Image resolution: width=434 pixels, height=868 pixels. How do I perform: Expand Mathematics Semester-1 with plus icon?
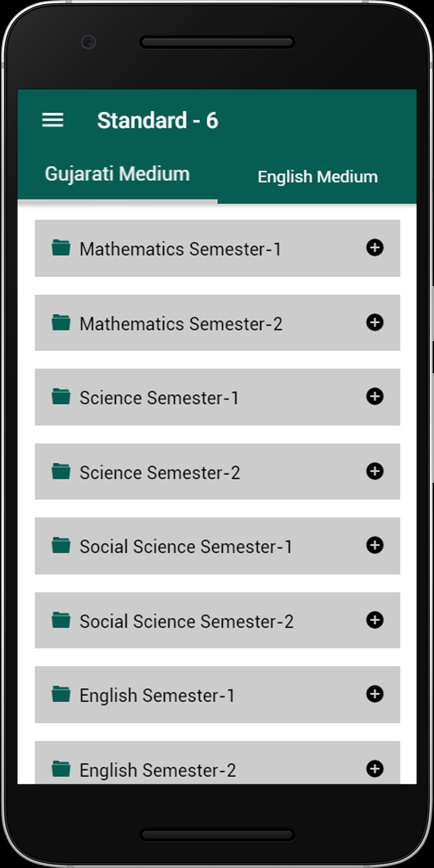[375, 248]
